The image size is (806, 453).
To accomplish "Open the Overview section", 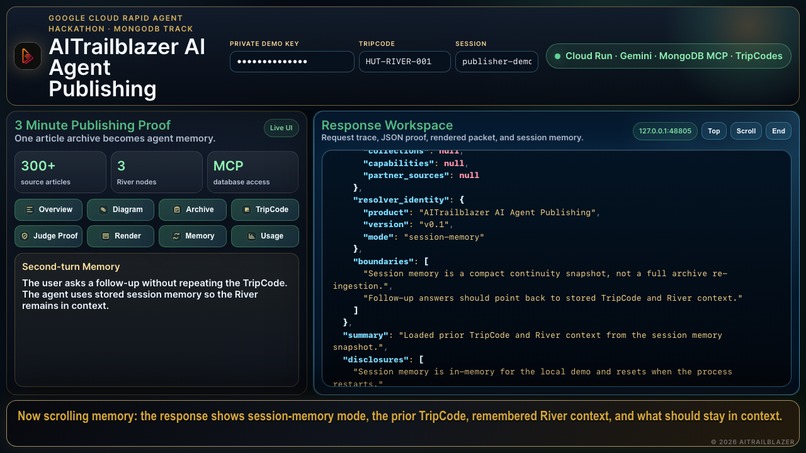I will [48, 210].
